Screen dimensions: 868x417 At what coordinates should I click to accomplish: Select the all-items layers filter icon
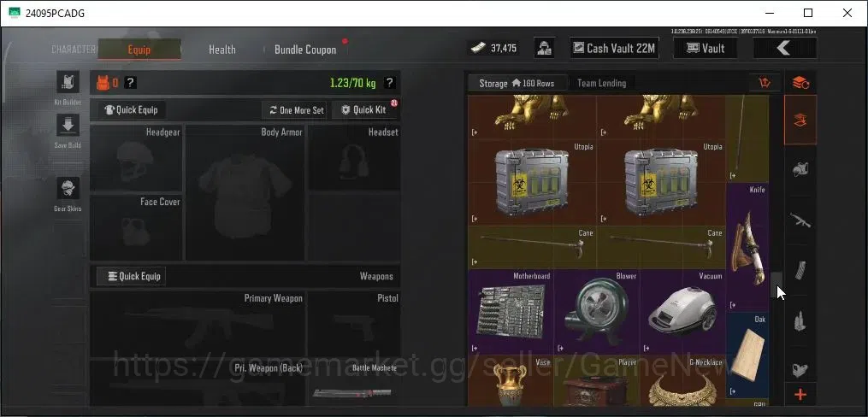coord(800,120)
